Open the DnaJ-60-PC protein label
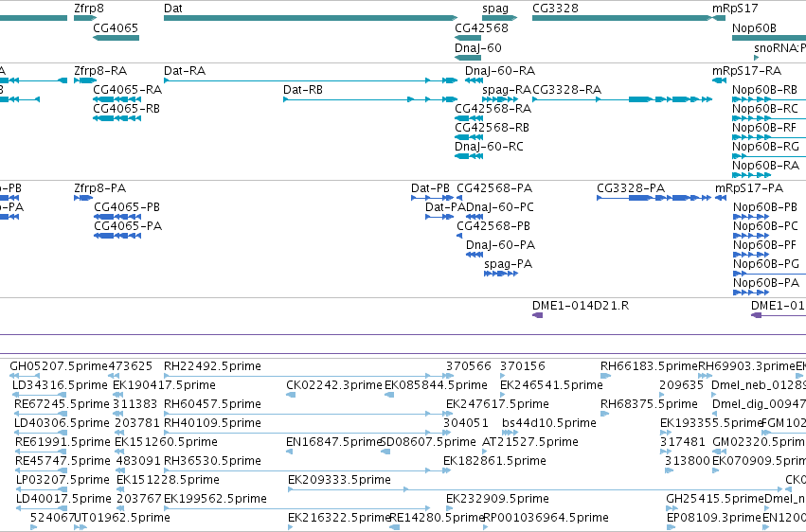 click(x=500, y=207)
